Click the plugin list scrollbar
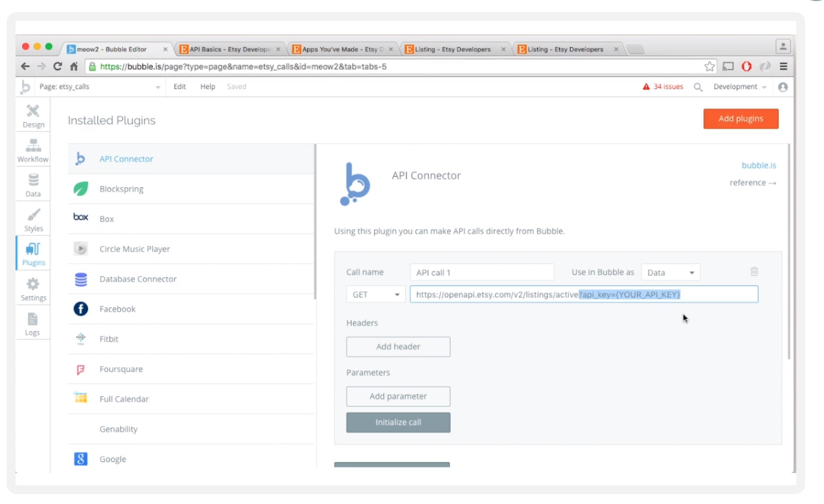 [315, 222]
